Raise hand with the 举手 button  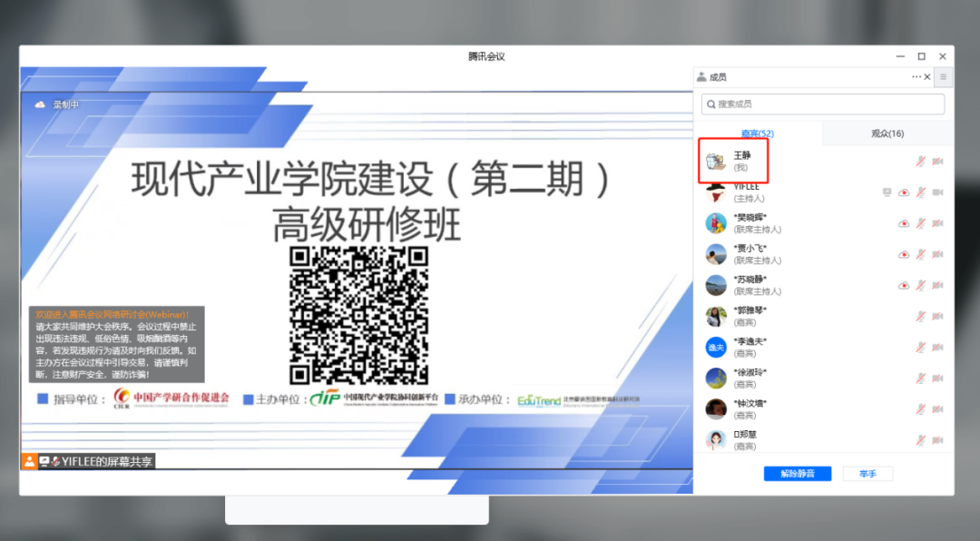(867, 474)
